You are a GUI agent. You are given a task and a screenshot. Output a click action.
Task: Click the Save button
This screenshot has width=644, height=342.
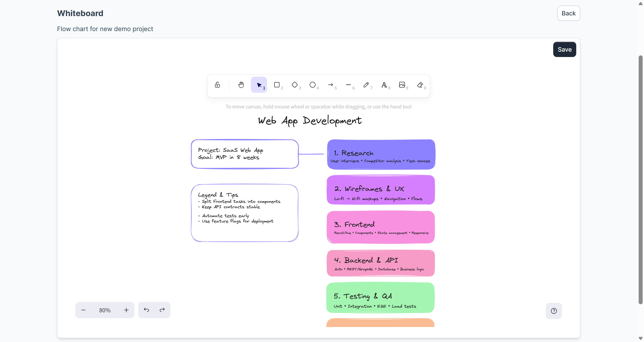(x=564, y=49)
